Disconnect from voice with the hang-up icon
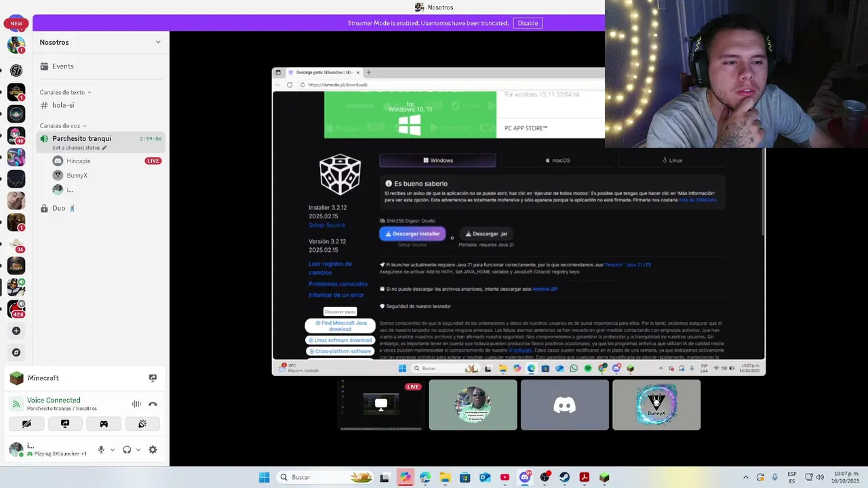Screen dimensions: 868x488 (x=153, y=404)
